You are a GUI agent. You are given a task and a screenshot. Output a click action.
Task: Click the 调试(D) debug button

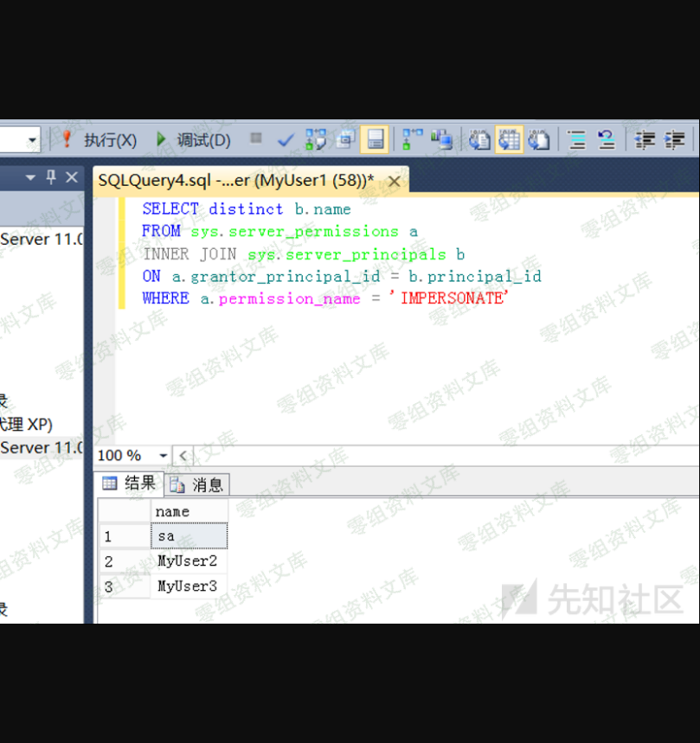coord(193,140)
